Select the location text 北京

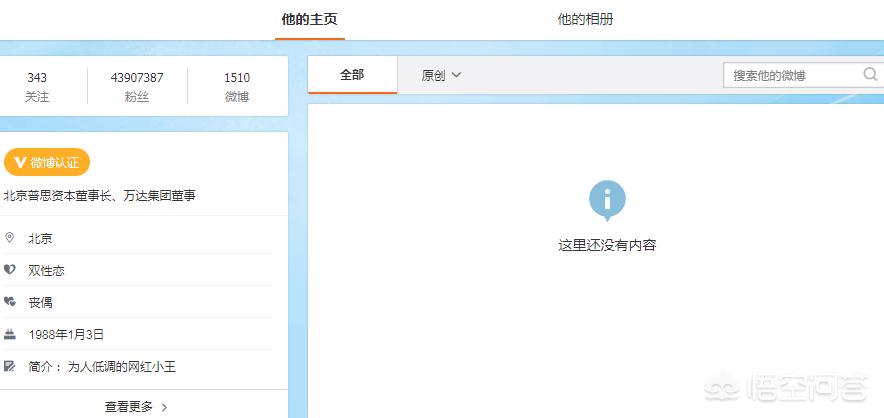click(41, 238)
